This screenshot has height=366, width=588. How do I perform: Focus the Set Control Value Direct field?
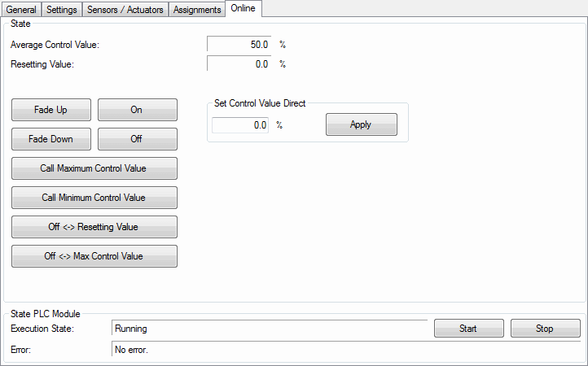(240, 125)
